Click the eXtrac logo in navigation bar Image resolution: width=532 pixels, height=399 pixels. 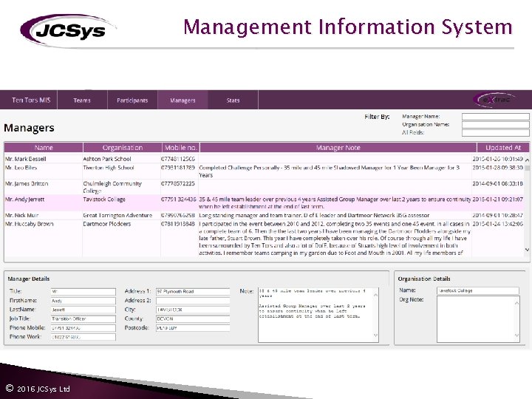[495, 100]
